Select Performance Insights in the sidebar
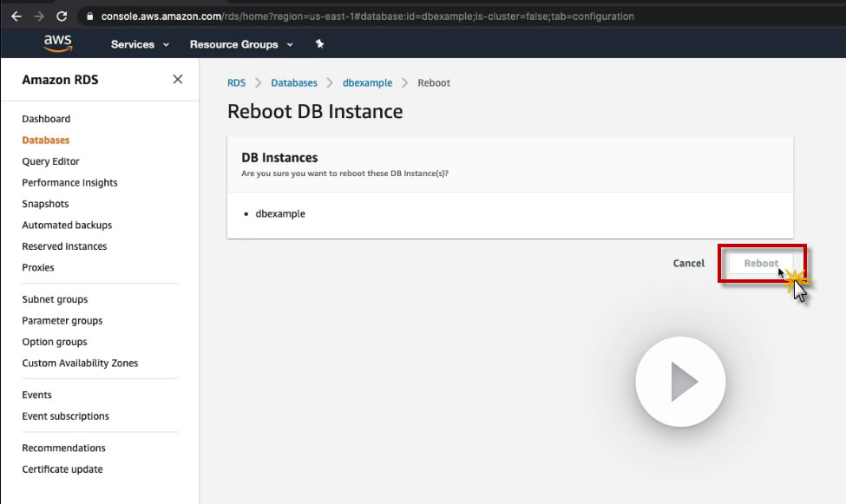 pyautogui.click(x=69, y=183)
